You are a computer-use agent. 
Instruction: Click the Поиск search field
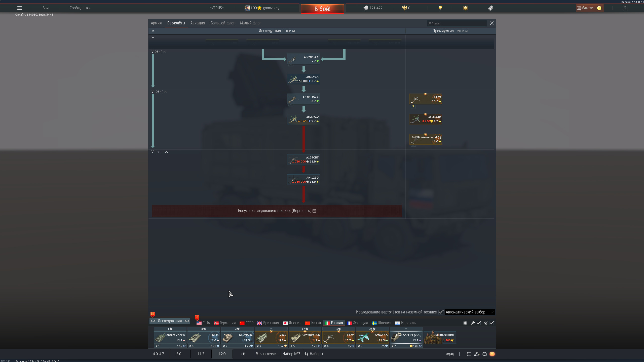pyautogui.click(x=457, y=23)
